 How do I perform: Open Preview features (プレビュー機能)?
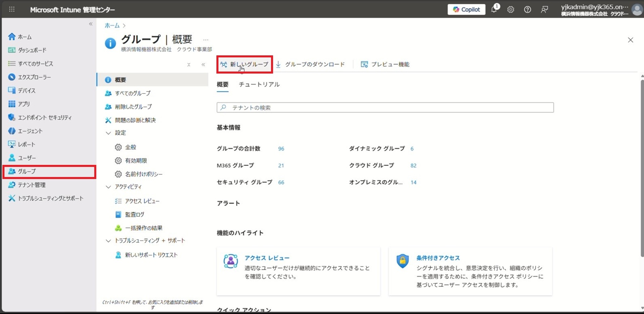(x=390, y=64)
